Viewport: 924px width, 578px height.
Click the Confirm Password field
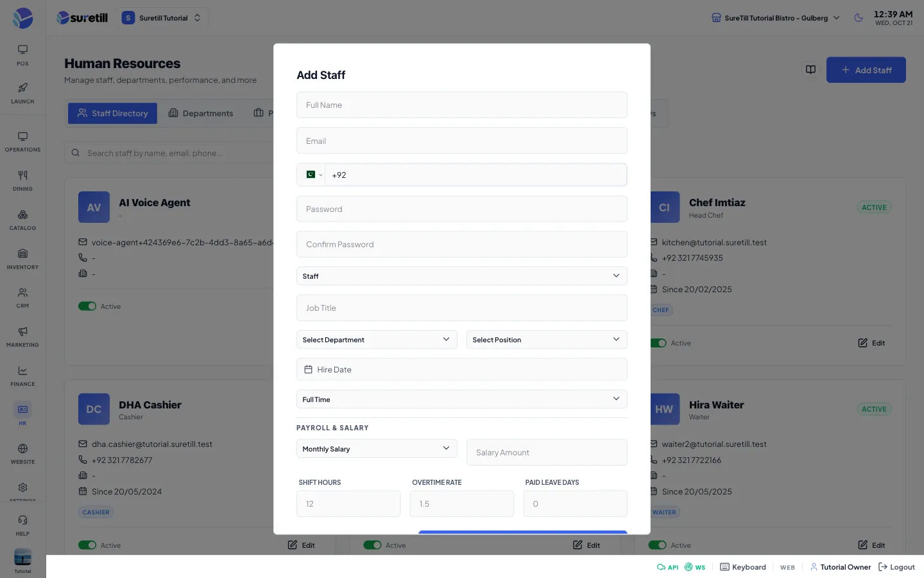pyautogui.click(x=461, y=244)
